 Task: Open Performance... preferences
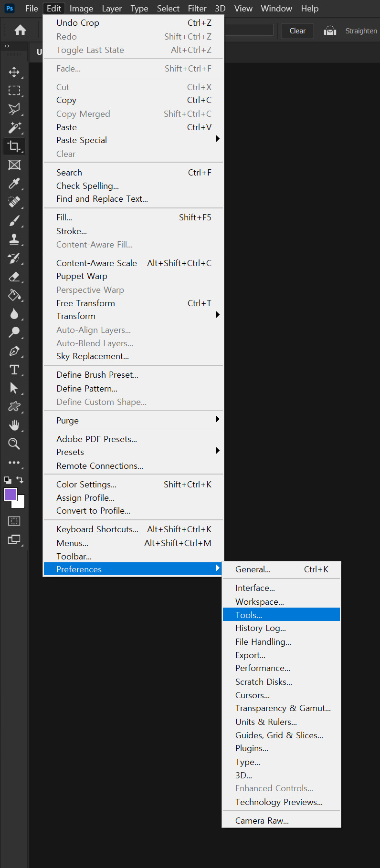point(281,668)
